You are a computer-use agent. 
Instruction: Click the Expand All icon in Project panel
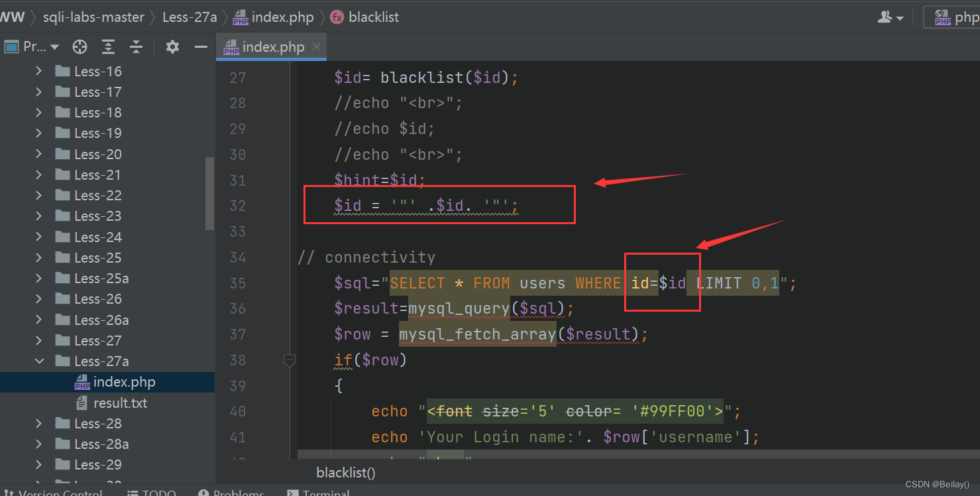click(108, 46)
